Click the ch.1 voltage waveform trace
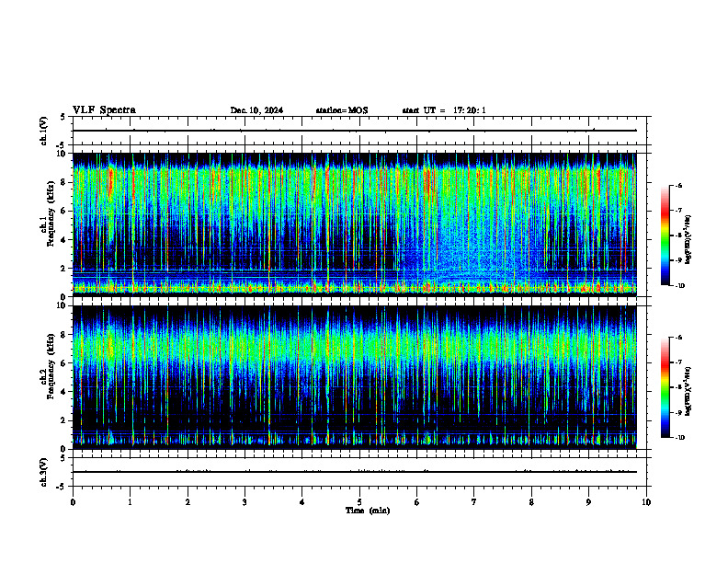 (x=354, y=131)
